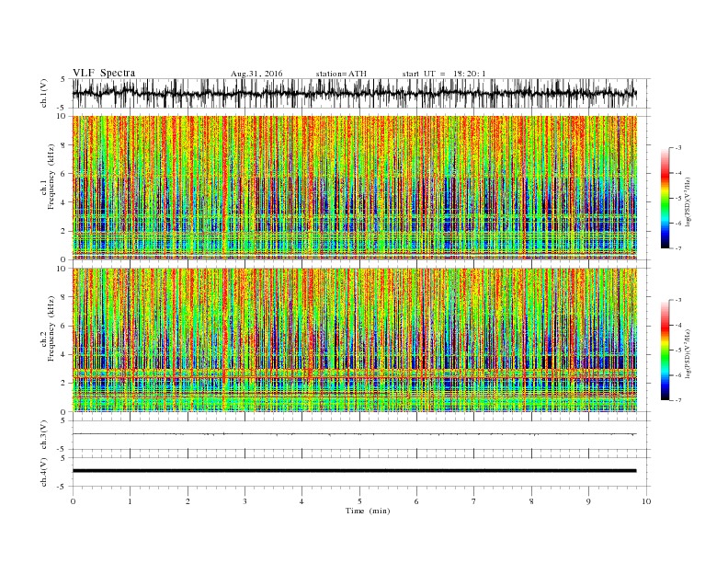Click the ch.1 PSD color bar
This screenshot has height=563, width=728.
pos(665,198)
